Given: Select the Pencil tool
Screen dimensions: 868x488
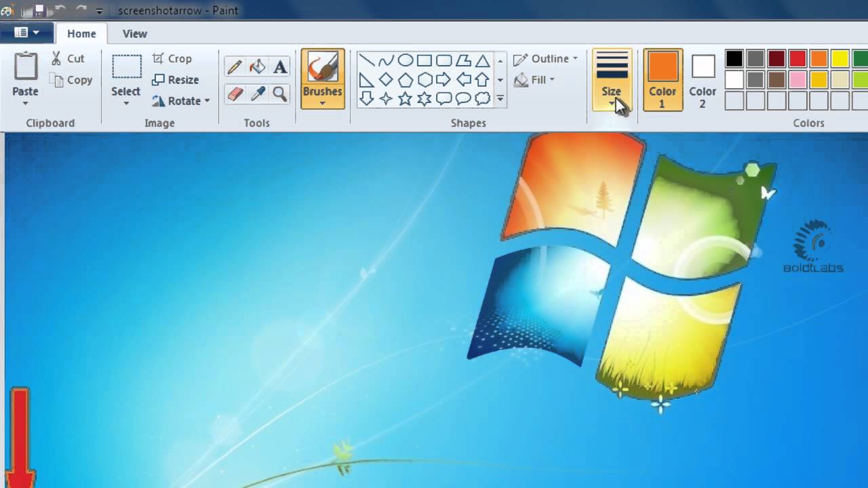Looking at the screenshot, I should click(x=235, y=67).
